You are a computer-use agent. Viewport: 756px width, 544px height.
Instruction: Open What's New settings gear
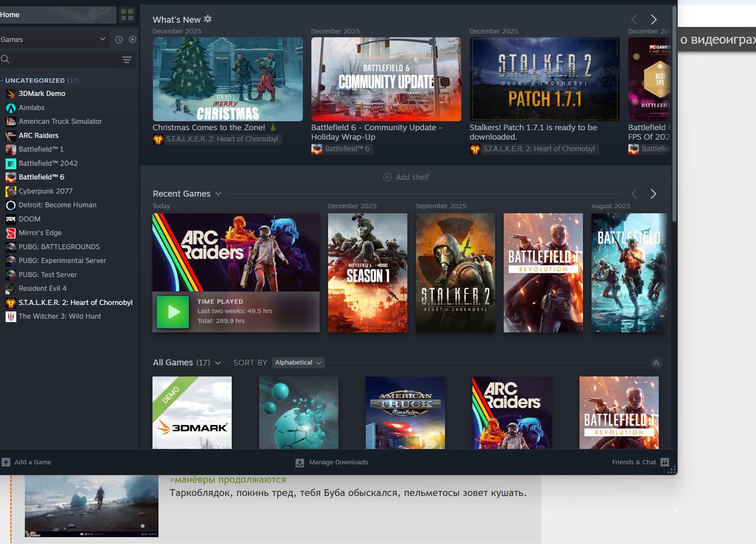(x=208, y=19)
